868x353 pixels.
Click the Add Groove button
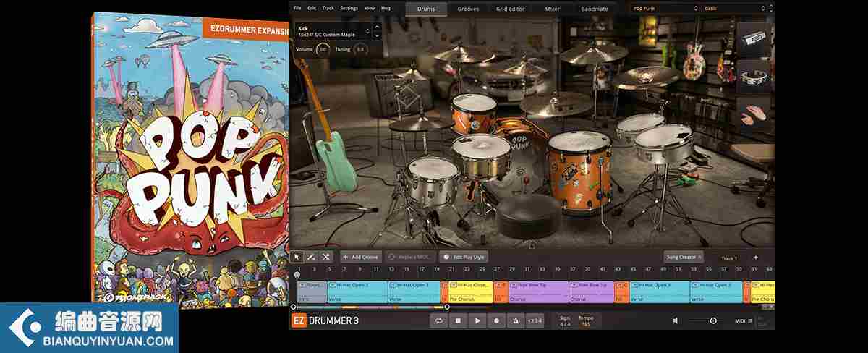(361, 257)
